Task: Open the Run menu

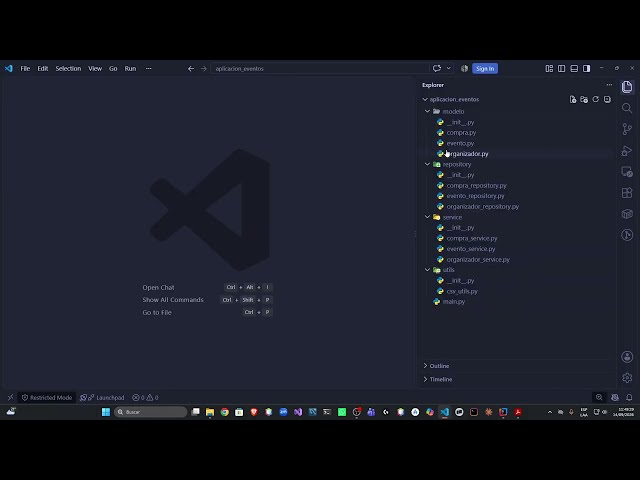Action: (130, 69)
